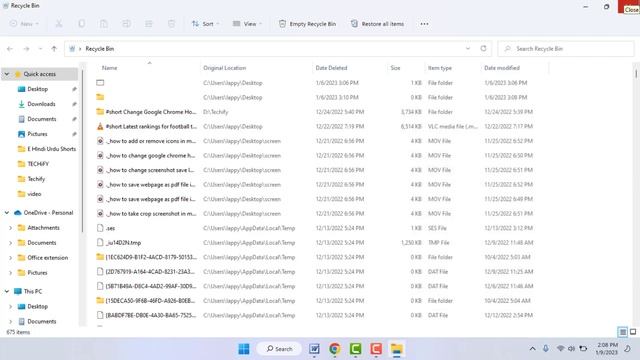The height and width of the screenshot is (360, 640).
Task: Select the #short Change Google Chrome folder
Action: pyautogui.click(x=151, y=112)
